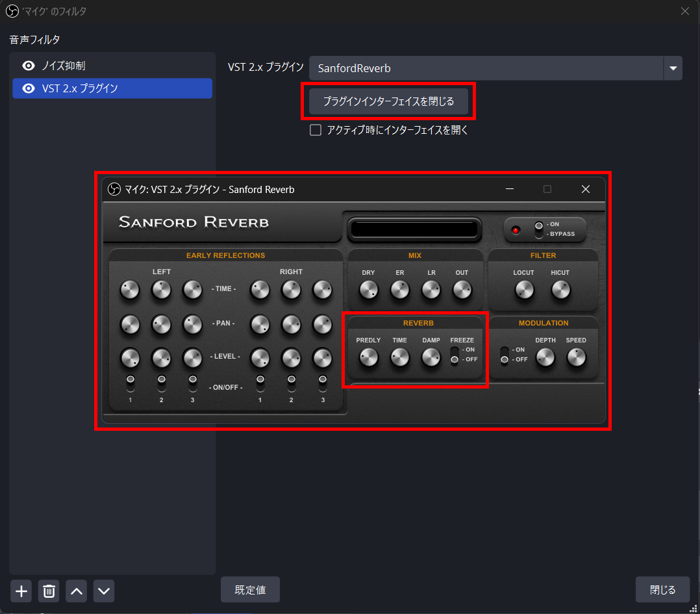This screenshot has height=614, width=700.
Task: Click the black preset display field
Action: [414, 229]
